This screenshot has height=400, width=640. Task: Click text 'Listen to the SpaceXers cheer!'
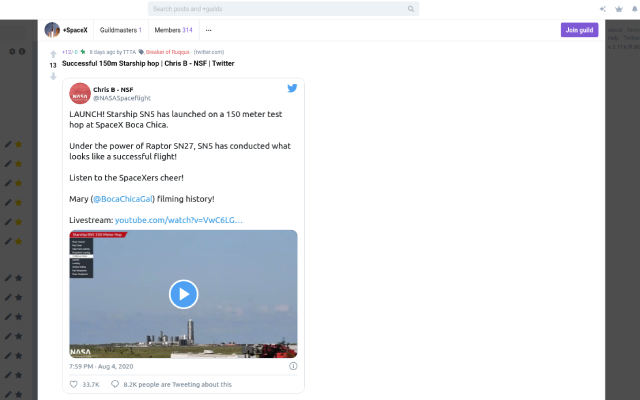pyautogui.click(x=127, y=178)
